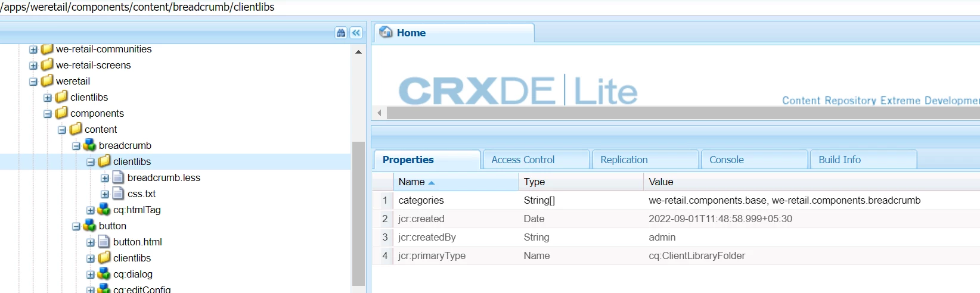Image resolution: width=980 pixels, height=293 pixels.
Task: Select the jcr:created property name
Action: [421, 219]
